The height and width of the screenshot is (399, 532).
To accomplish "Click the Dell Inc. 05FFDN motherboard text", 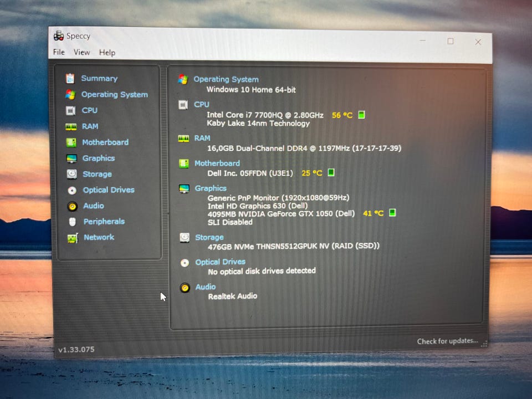I will click(250, 173).
